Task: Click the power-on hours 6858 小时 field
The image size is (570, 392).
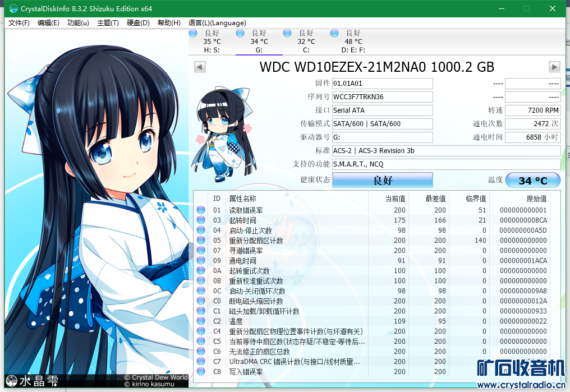Action: pyautogui.click(x=533, y=137)
